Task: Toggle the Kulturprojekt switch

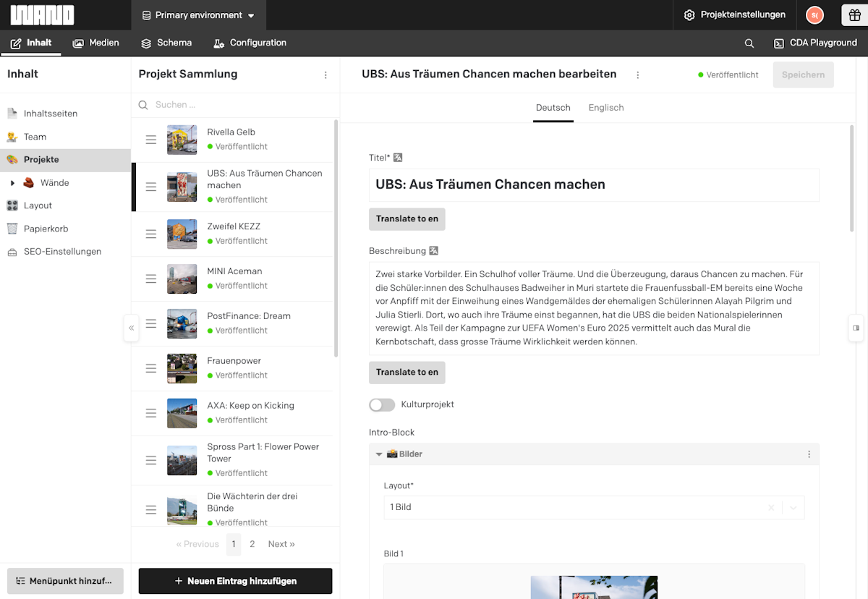Action: [x=382, y=404]
